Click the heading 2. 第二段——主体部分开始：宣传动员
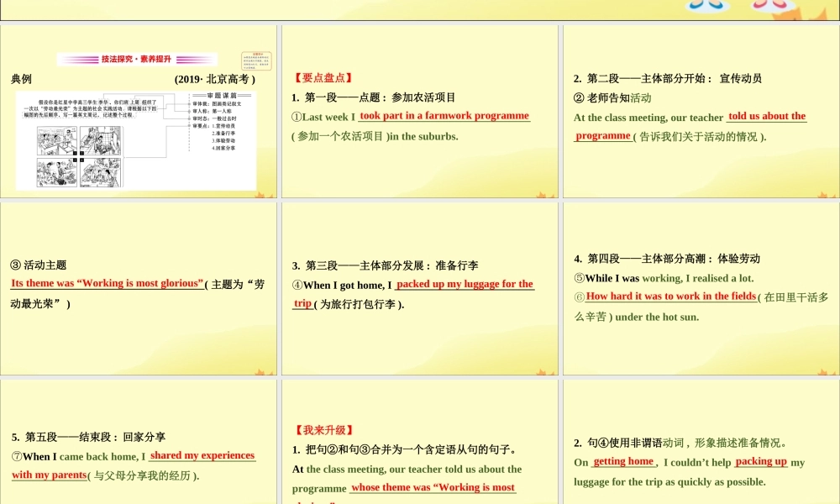This screenshot has height=504, width=840. (x=668, y=78)
